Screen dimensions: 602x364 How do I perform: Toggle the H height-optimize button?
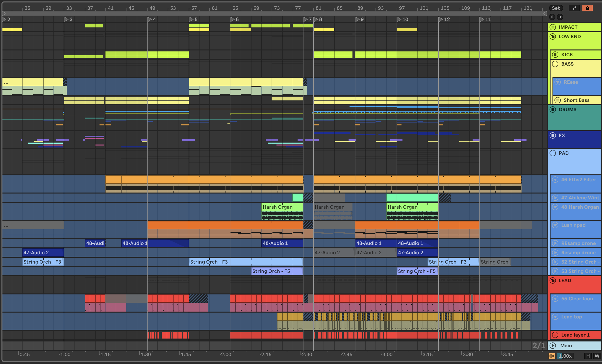point(588,356)
